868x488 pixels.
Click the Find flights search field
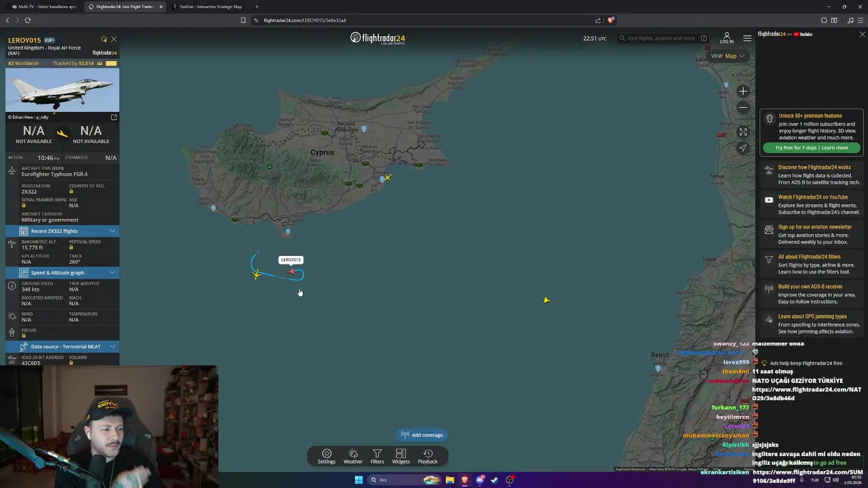point(663,38)
